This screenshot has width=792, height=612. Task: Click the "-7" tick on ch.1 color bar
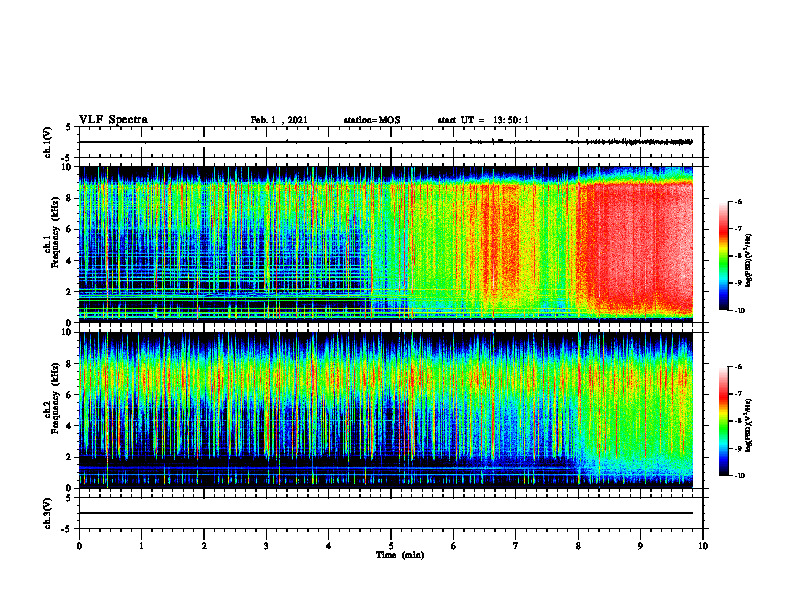pos(739,229)
